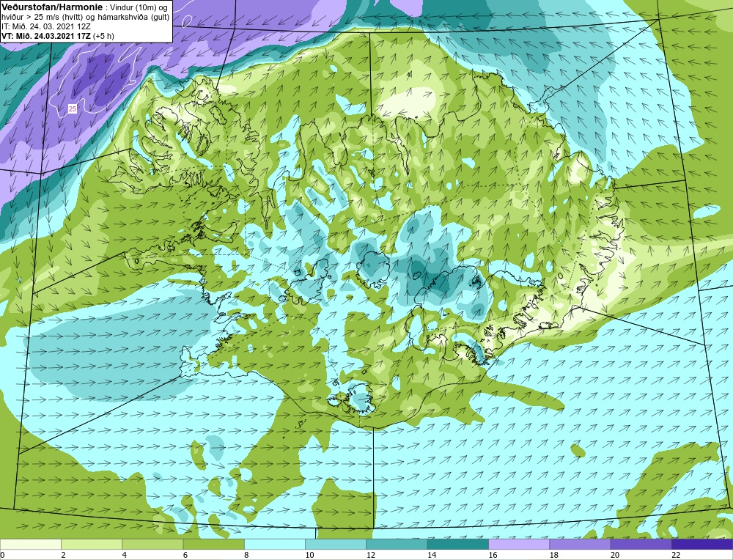
Task: Click the 8 tick label on the scale
Action: [246, 556]
